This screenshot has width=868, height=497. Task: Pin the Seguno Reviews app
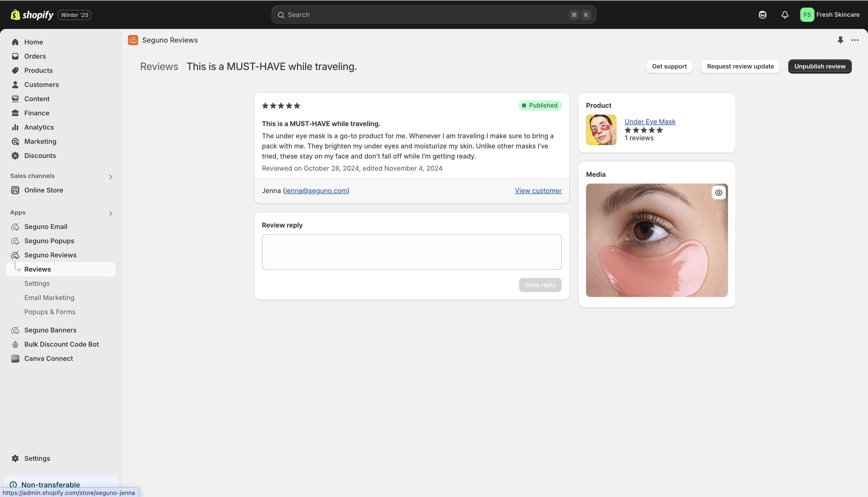pos(841,40)
